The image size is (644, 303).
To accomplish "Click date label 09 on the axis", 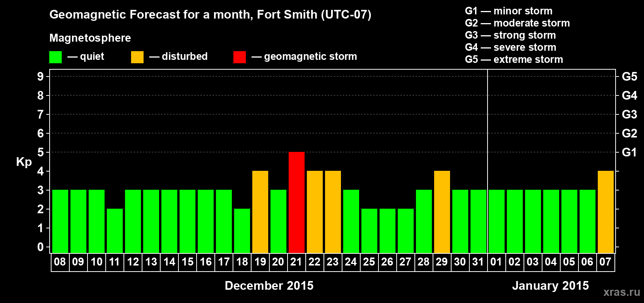I will pyautogui.click(x=78, y=262).
